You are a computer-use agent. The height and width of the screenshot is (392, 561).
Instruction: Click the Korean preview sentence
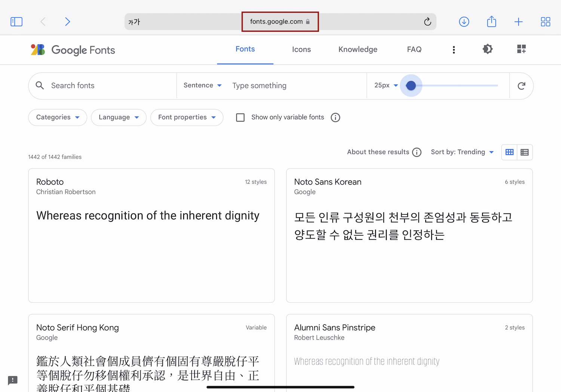pos(403,226)
